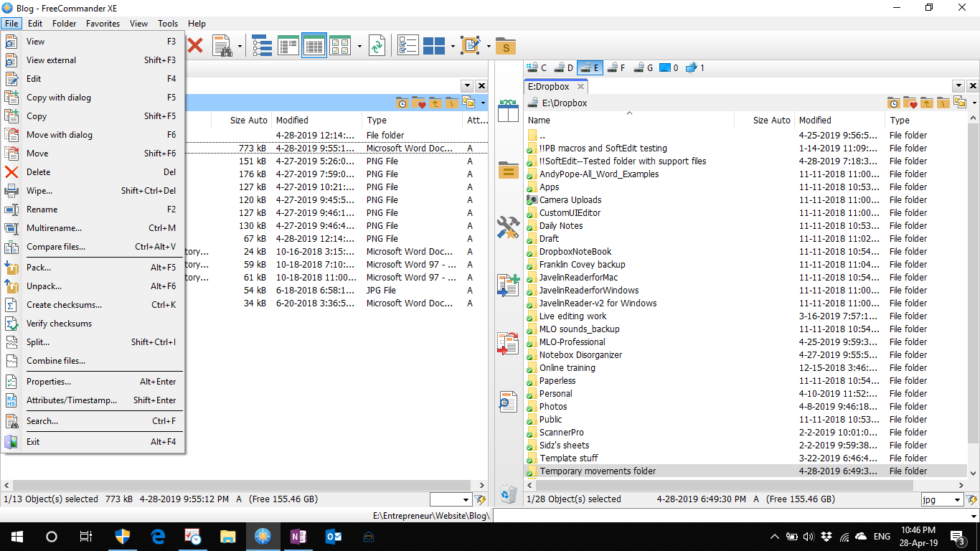
Task: Sort right panel by Name column header
Action: pos(629,121)
